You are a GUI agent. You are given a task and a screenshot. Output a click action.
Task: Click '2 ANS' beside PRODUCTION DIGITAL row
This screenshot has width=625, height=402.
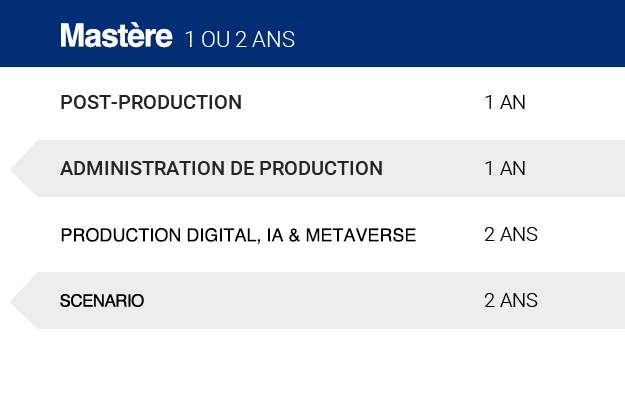coord(511,234)
